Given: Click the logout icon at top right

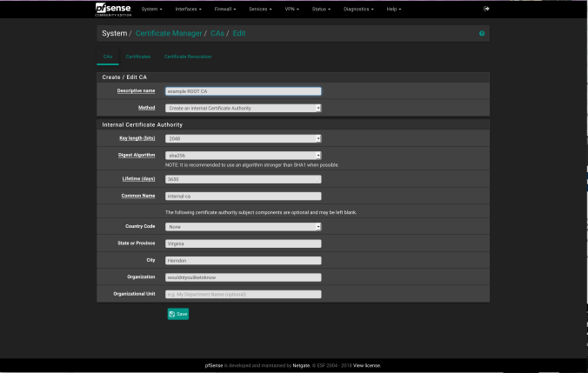Looking at the screenshot, I should click(486, 9).
